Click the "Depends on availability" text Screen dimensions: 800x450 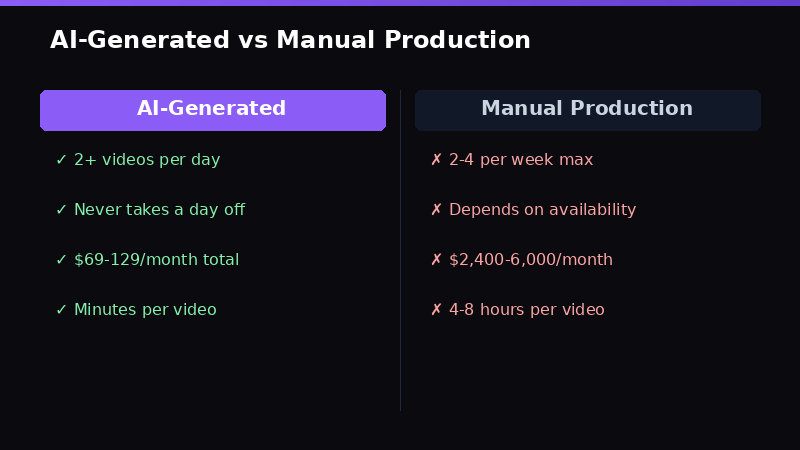(x=542, y=210)
